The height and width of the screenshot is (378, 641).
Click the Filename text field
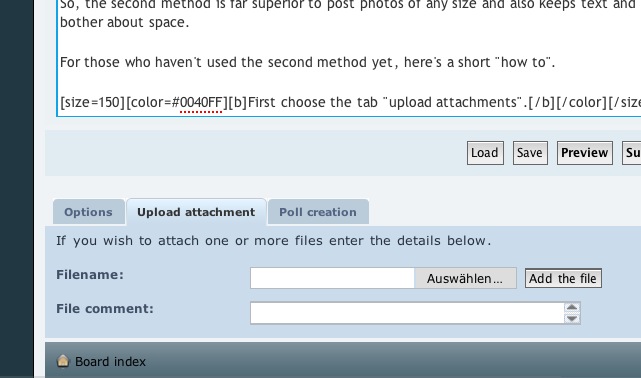332,278
